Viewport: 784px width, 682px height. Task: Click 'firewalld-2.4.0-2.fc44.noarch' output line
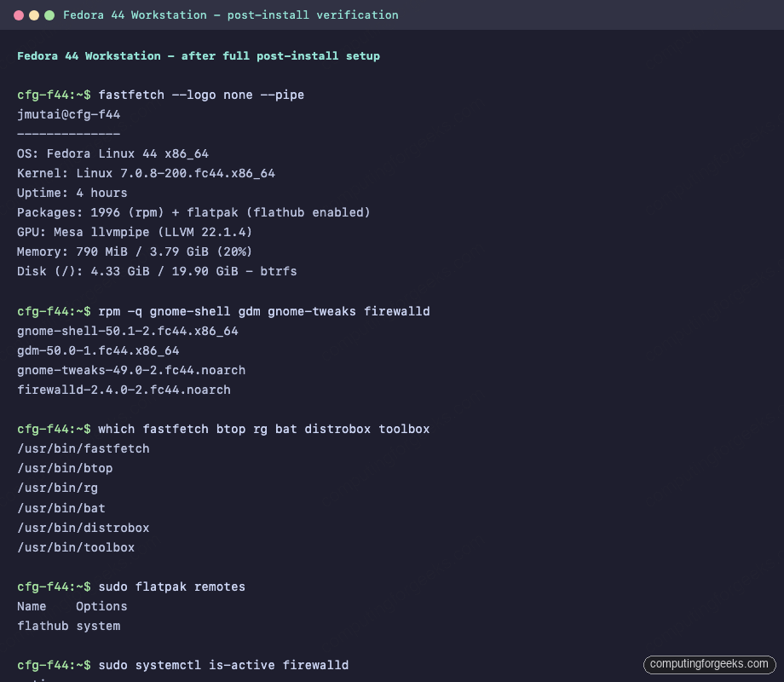coord(124,390)
